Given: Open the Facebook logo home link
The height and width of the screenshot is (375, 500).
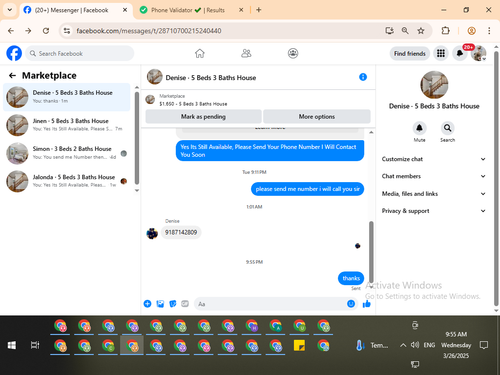Looking at the screenshot, I should 14,53.
